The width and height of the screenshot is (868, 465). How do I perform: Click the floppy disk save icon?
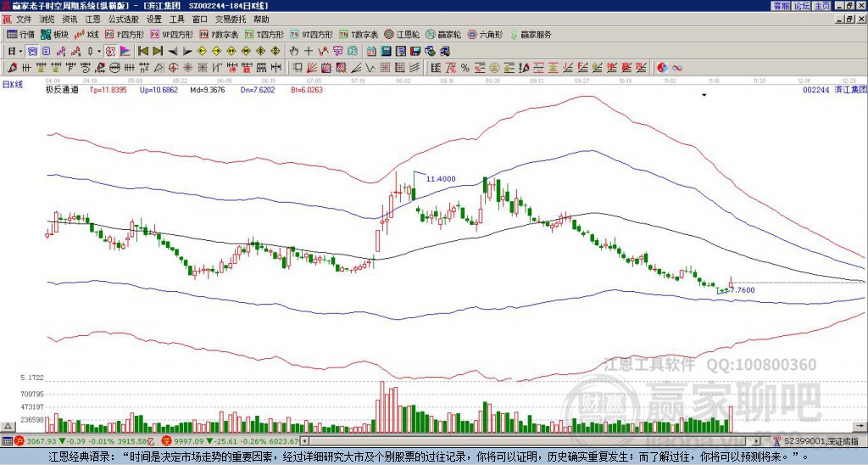[x=415, y=52]
